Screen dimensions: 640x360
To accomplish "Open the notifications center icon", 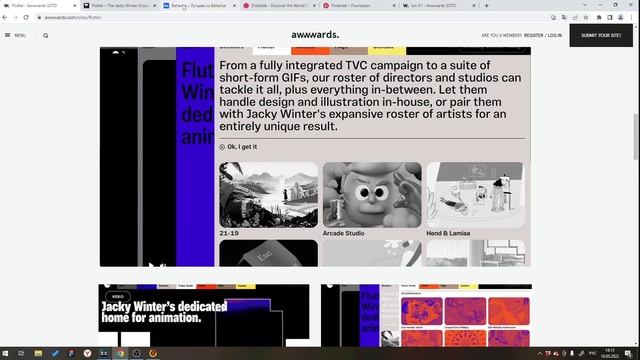I will [x=628, y=353].
